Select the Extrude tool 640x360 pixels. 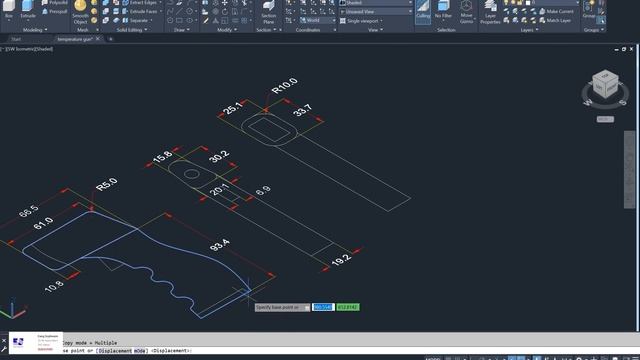click(27, 9)
